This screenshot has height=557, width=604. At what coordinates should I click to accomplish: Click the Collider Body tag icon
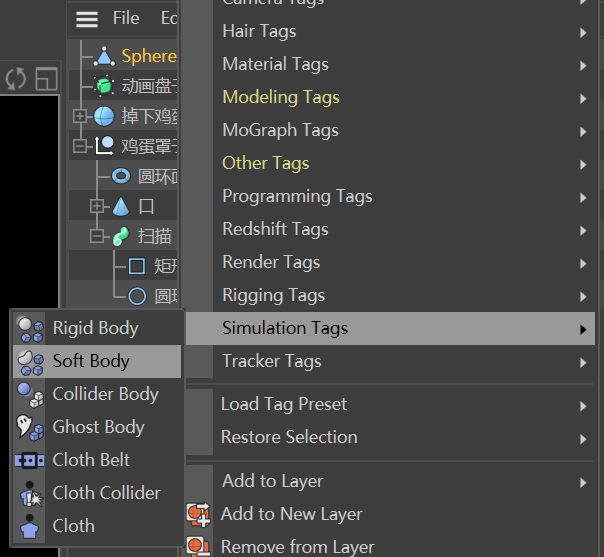click(30, 395)
